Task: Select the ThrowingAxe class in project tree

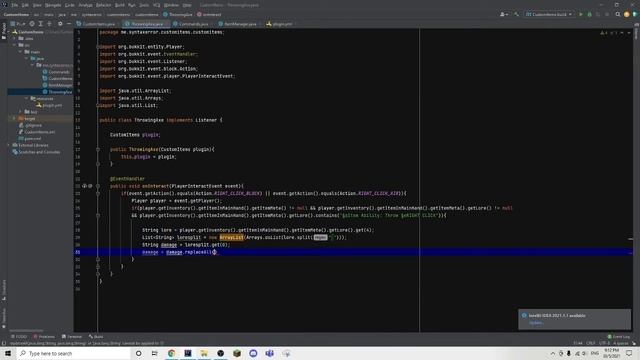Action: [58, 92]
